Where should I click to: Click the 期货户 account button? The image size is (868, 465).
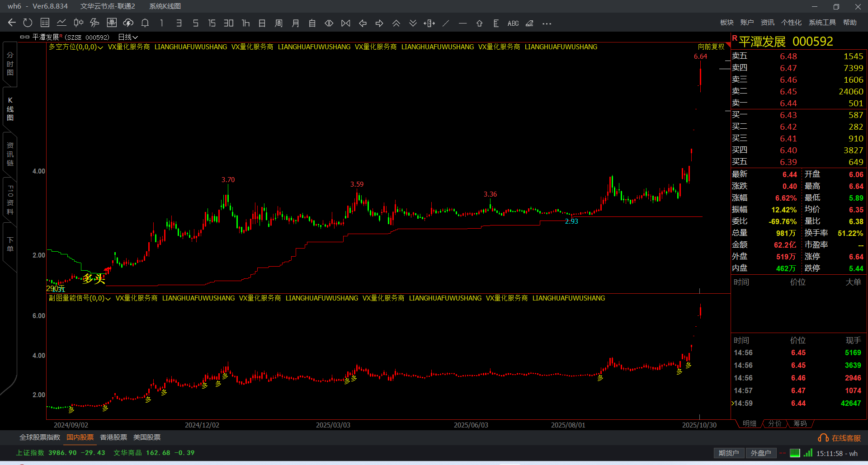729,453
